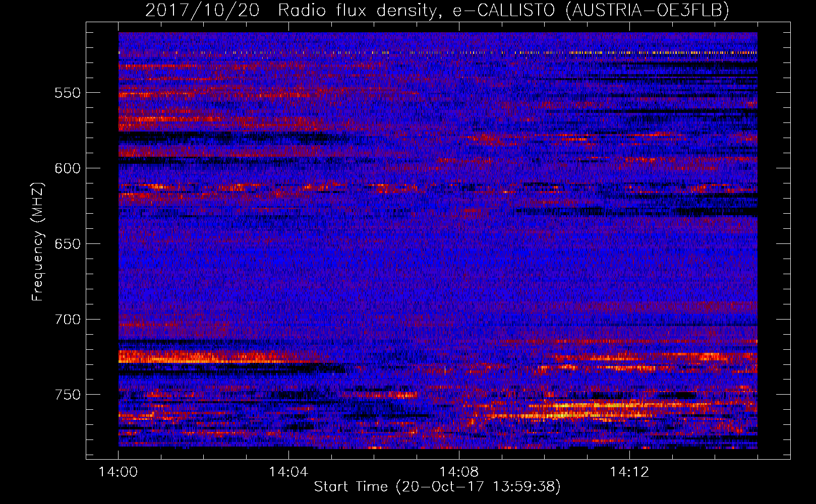Image resolution: width=816 pixels, height=504 pixels.
Task: Click the 14:04 time axis label
Action: (x=288, y=472)
